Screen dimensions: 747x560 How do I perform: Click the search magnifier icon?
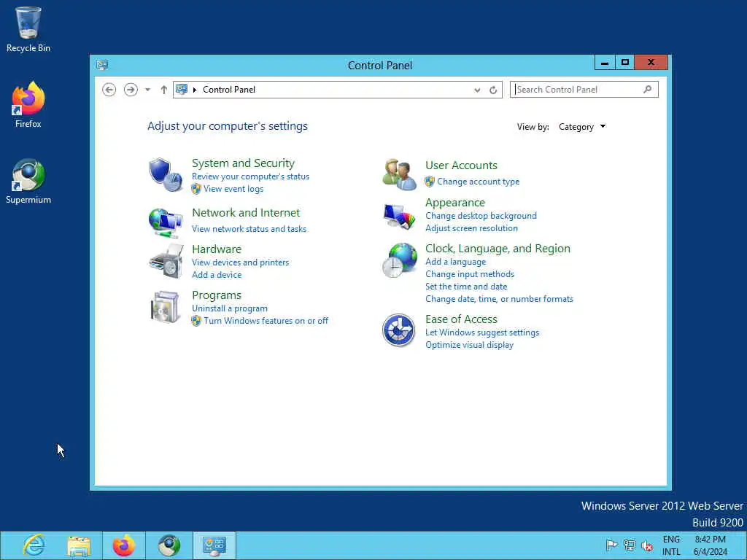(x=648, y=89)
